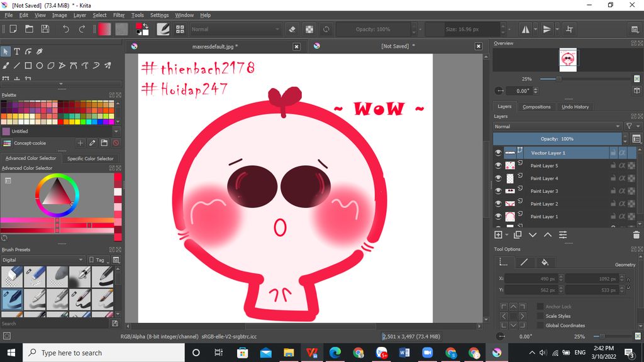Screen dimensions: 644x362
Task: Hide Vector Layer 1
Action: pyautogui.click(x=498, y=153)
